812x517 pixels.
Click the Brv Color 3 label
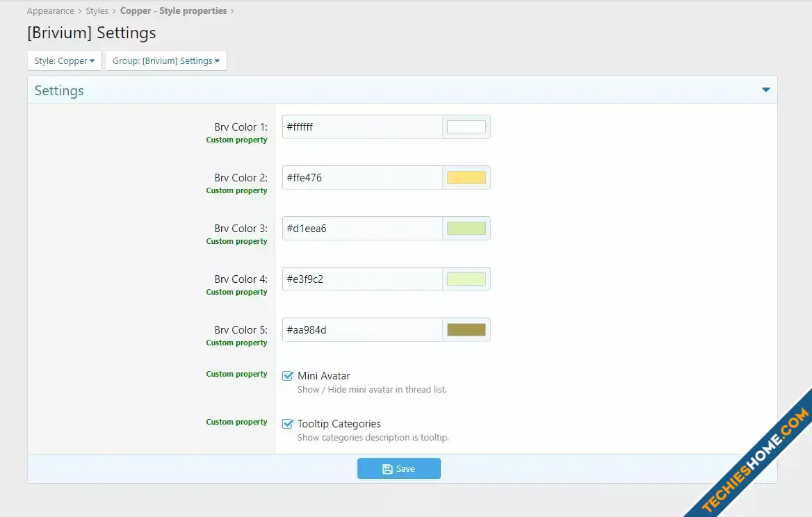241,228
